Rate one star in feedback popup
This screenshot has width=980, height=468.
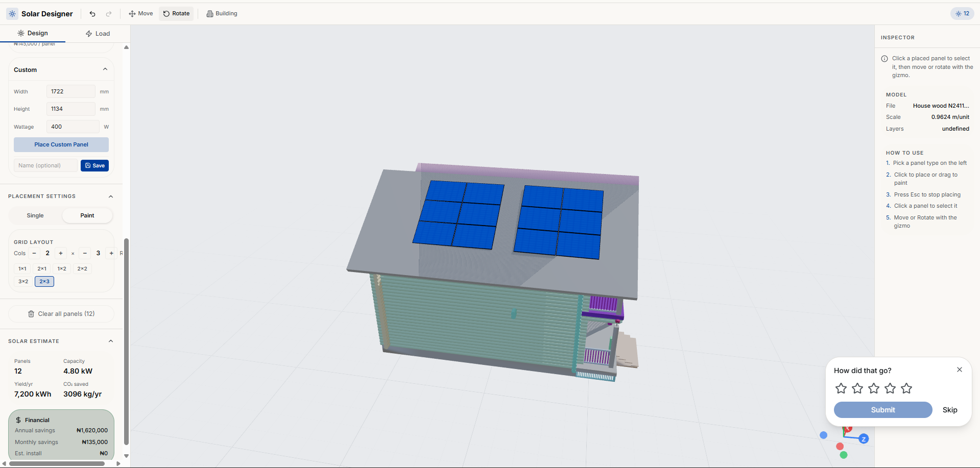(x=841, y=388)
